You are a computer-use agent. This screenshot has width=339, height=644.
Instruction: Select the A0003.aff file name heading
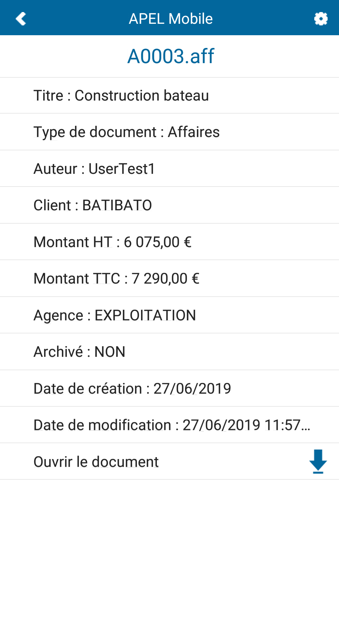coord(170,56)
